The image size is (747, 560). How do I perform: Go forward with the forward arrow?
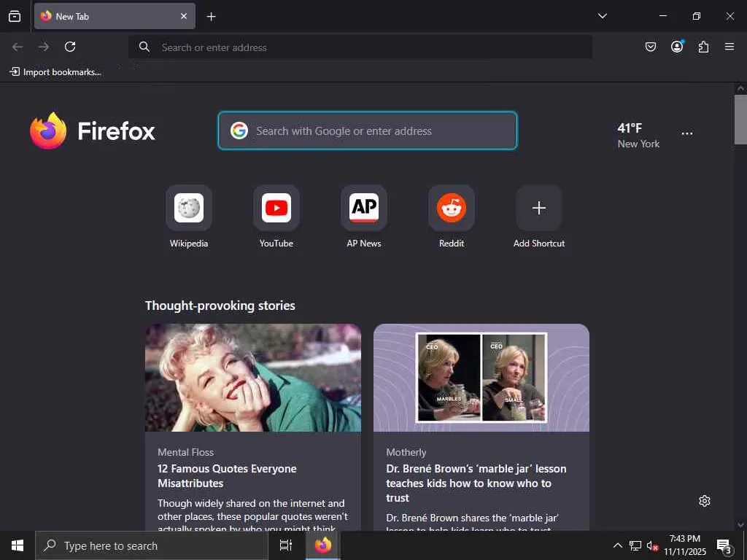44,47
